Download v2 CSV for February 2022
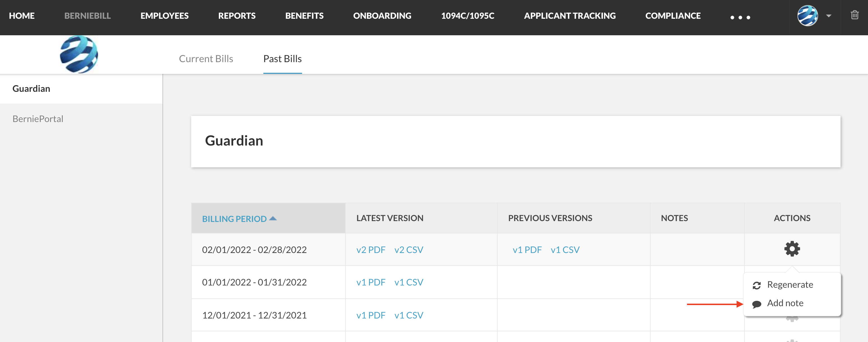The width and height of the screenshot is (868, 342). tap(409, 249)
